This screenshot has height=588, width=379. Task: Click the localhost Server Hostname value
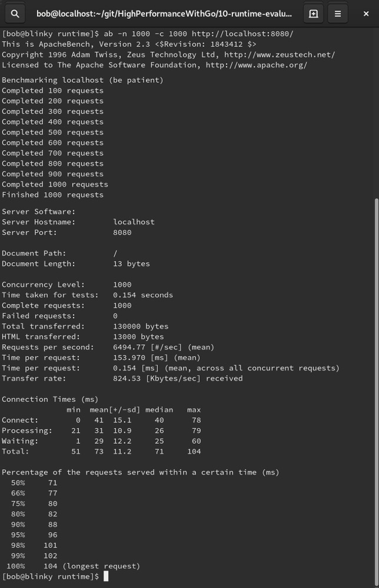[x=134, y=222]
